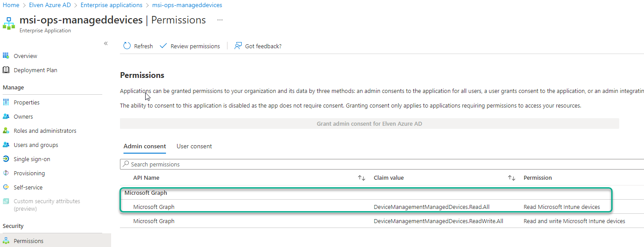Viewport: 644px width, 247px height.
Task: Click the Deployment Plan book icon
Action: click(x=6, y=70)
